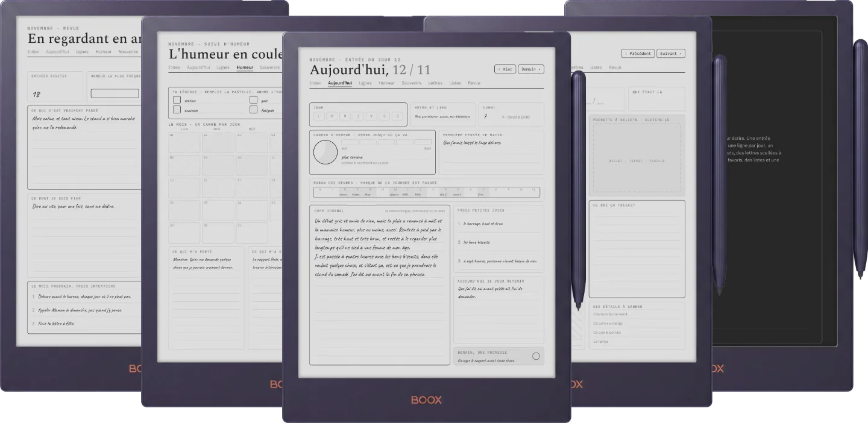Mark the D day box under Jour
868x423 pixels.
point(398,116)
